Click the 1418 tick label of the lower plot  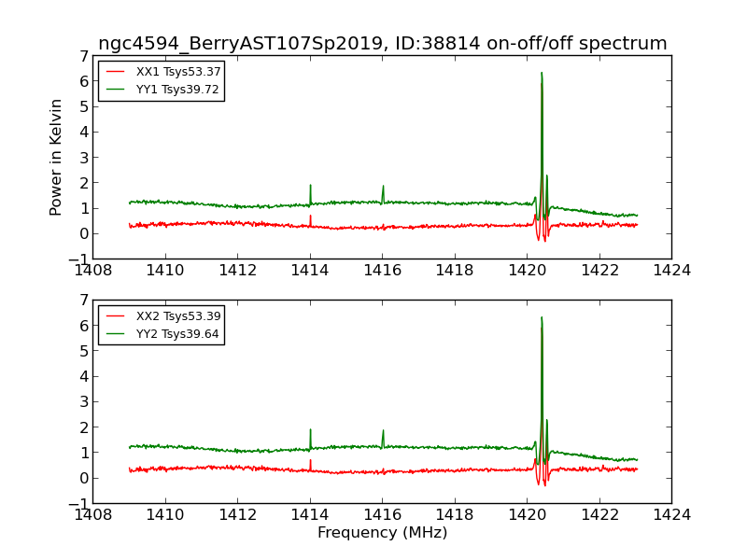click(x=455, y=515)
